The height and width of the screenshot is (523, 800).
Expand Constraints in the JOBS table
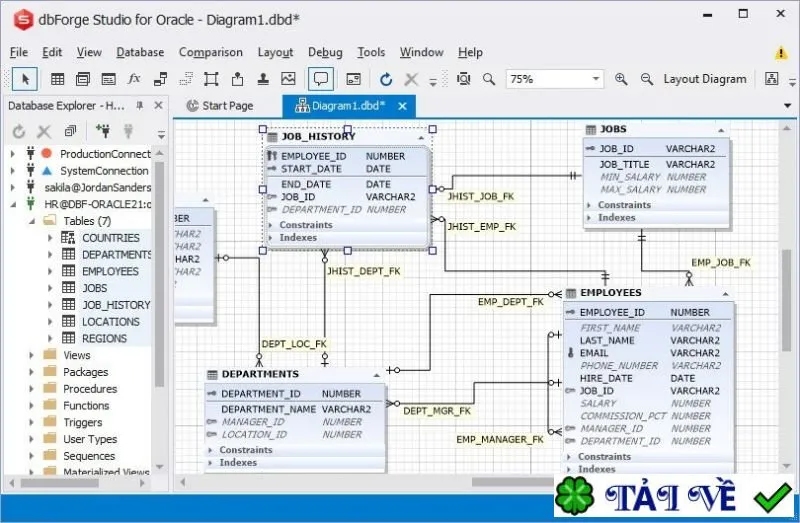(589, 205)
